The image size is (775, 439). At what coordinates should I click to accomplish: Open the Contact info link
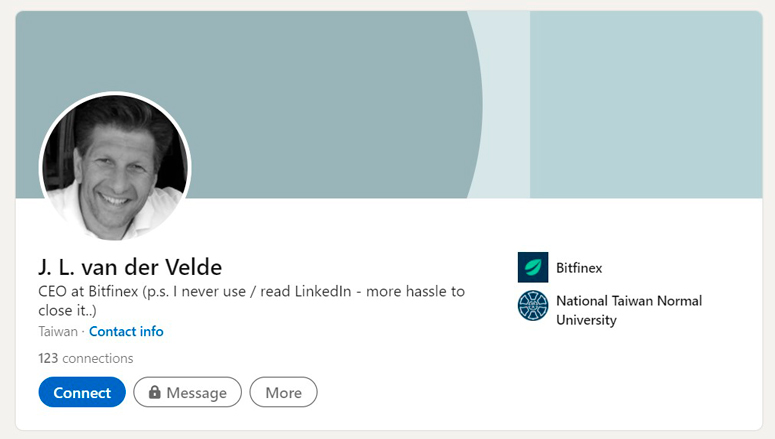coord(126,332)
